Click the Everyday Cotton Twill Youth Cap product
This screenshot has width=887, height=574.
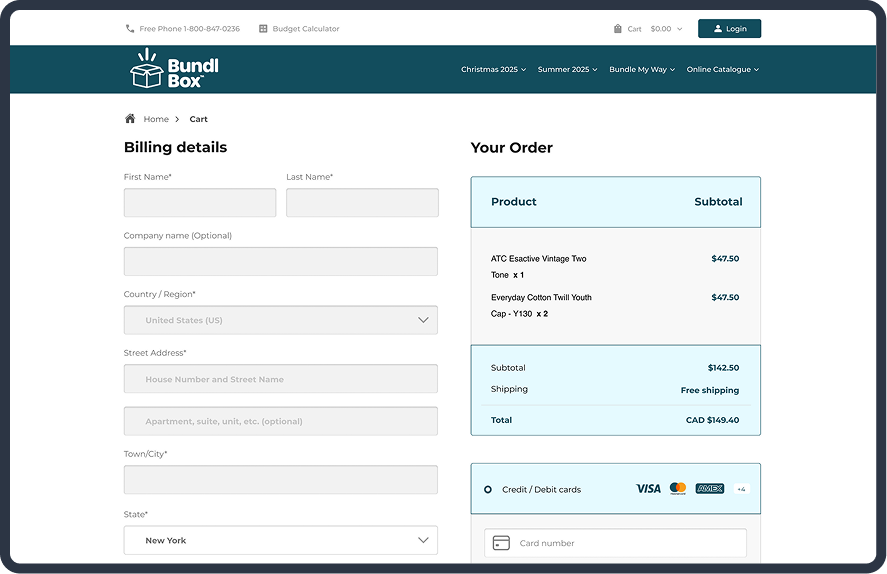(541, 305)
